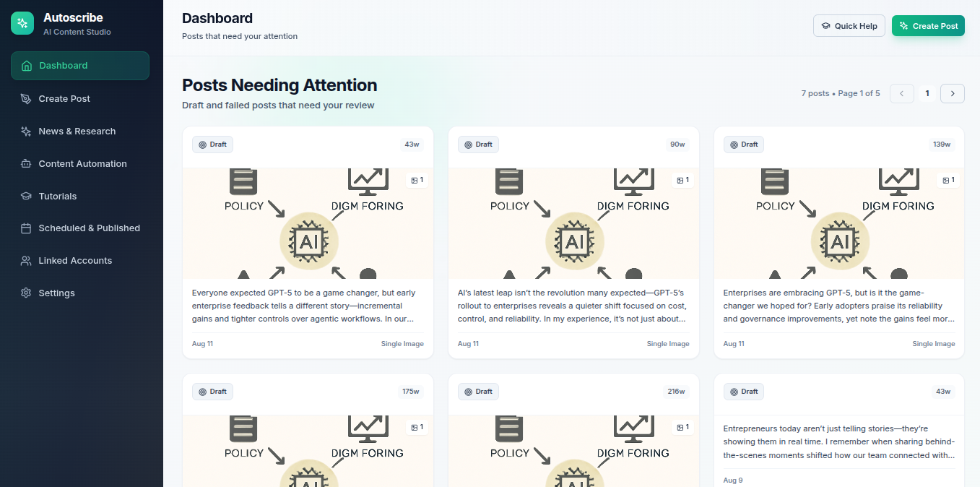Image resolution: width=980 pixels, height=487 pixels.
Task: Select page 1 in pagination
Action: (927, 93)
